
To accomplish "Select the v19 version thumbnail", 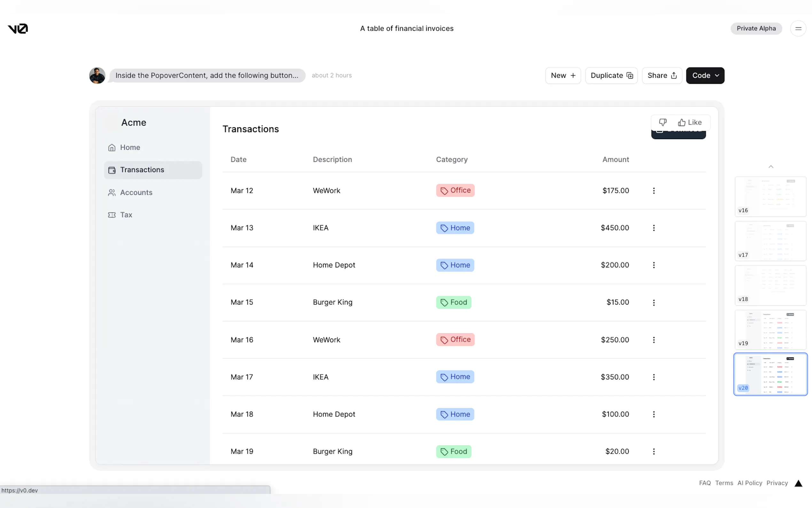I will point(770,329).
